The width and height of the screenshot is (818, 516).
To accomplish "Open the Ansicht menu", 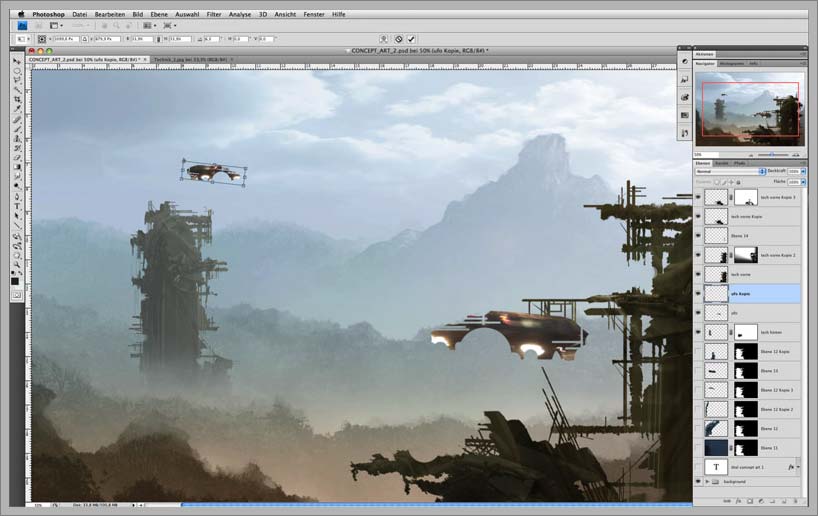I will pyautogui.click(x=285, y=14).
